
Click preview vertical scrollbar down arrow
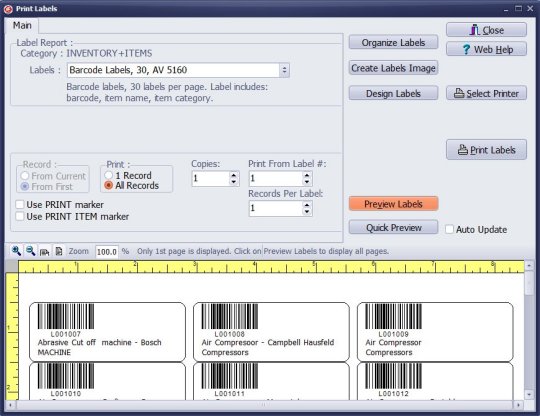pos(529,394)
